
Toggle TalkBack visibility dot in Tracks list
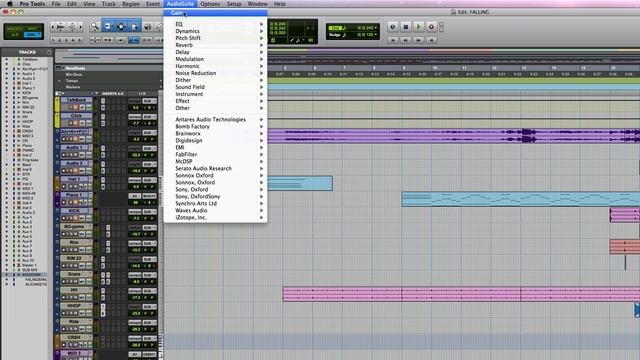point(6,59)
